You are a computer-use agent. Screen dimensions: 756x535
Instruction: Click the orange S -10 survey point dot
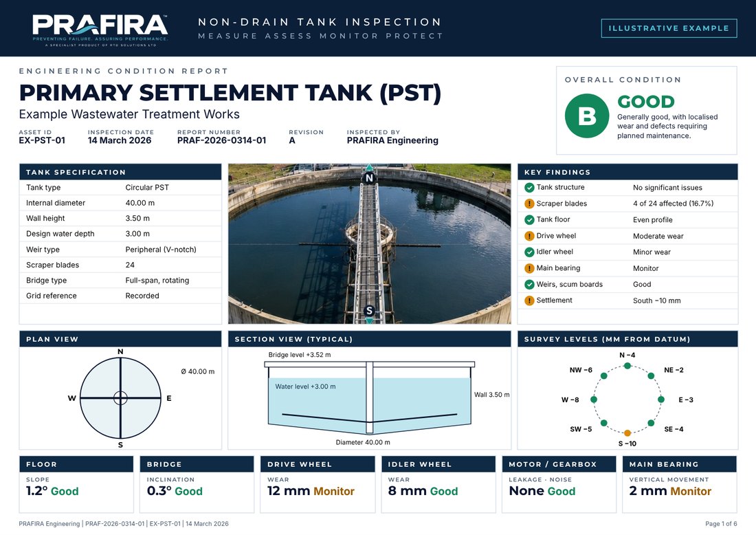click(x=627, y=433)
